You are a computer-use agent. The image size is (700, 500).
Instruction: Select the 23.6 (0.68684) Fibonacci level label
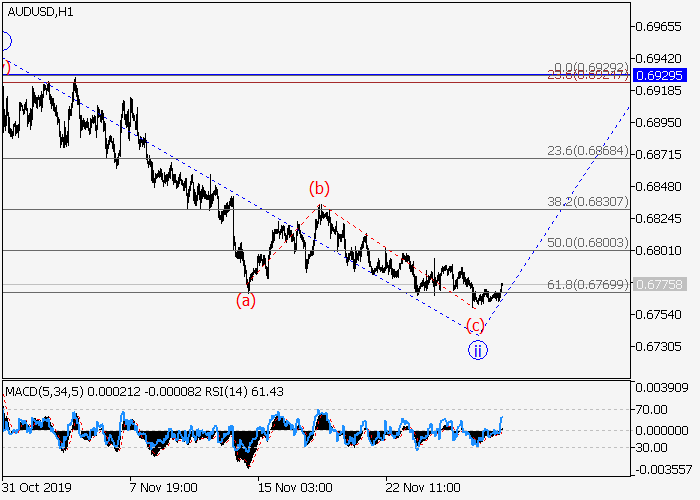pos(587,151)
